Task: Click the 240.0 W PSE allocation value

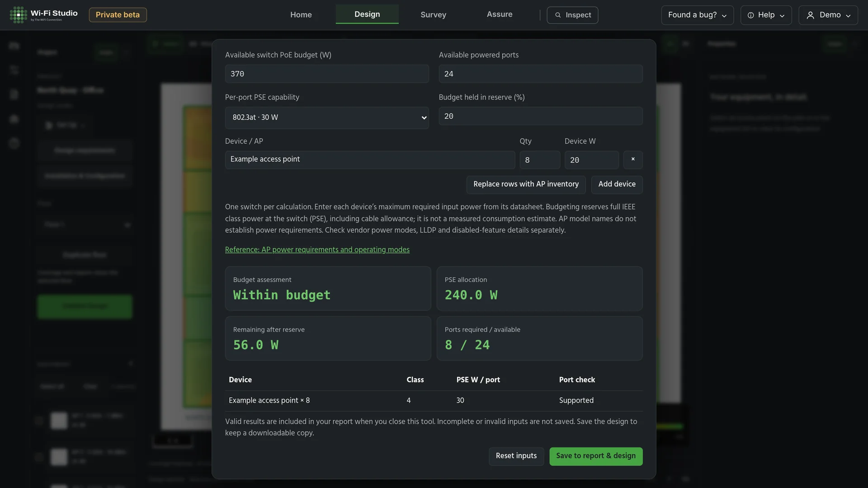Action: [x=471, y=295]
